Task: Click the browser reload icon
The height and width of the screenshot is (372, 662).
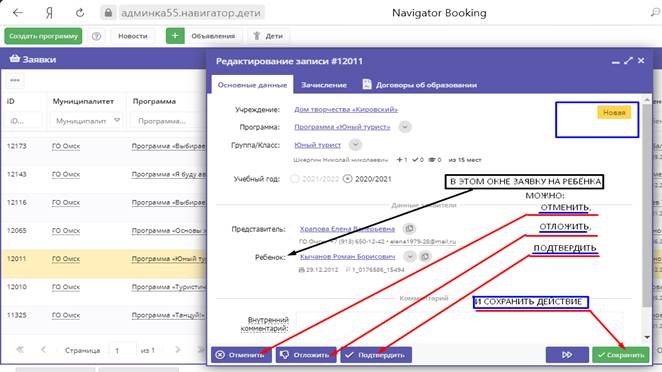Action: click(x=80, y=13)
